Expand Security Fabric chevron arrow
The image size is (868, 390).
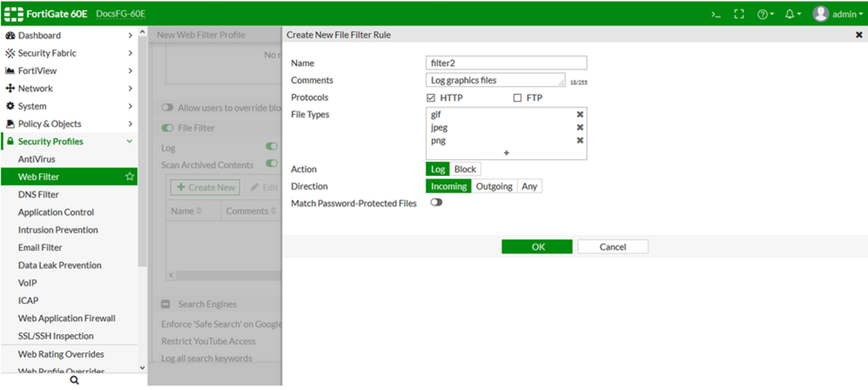click(x=130, y=53)
